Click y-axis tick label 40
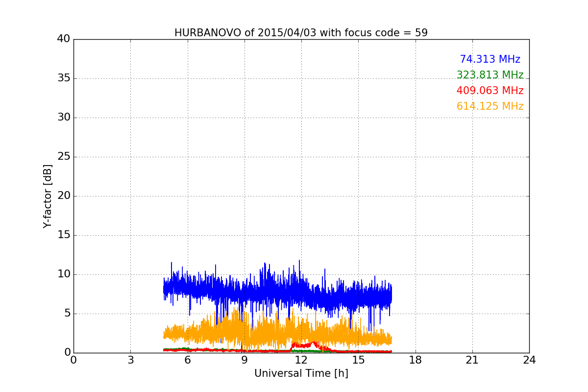The height and width of the screenshot is (392, 588). 64,39
